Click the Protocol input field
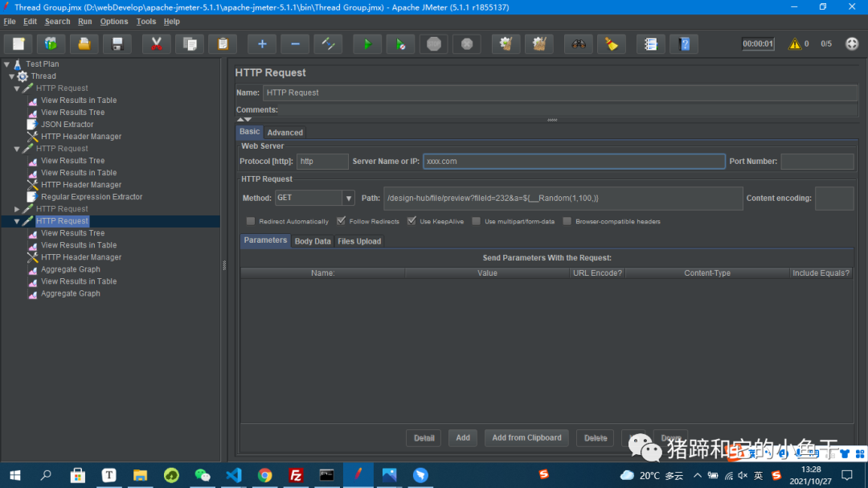 (x=322, y=161)
